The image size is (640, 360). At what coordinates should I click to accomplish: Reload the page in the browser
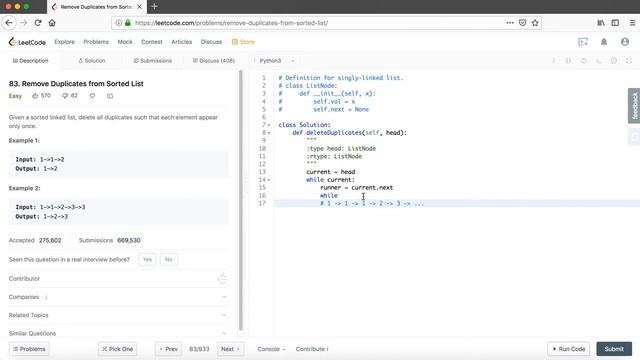pos(38,23)
